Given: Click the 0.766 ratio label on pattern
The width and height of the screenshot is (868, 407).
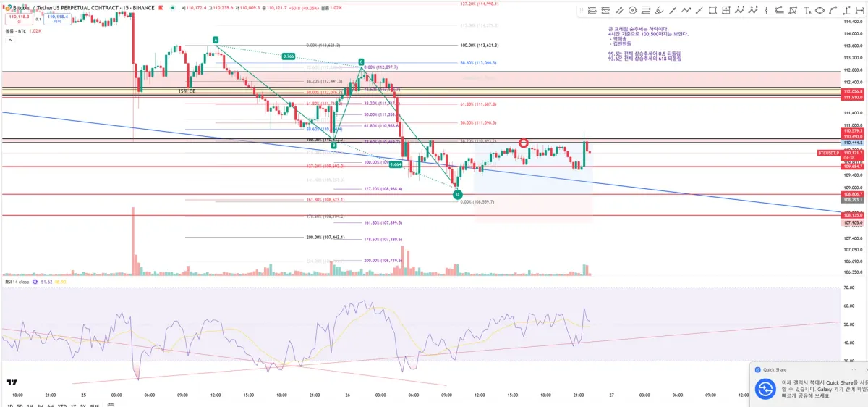Looking at the screenshot, I should click(x=289, y=56).
